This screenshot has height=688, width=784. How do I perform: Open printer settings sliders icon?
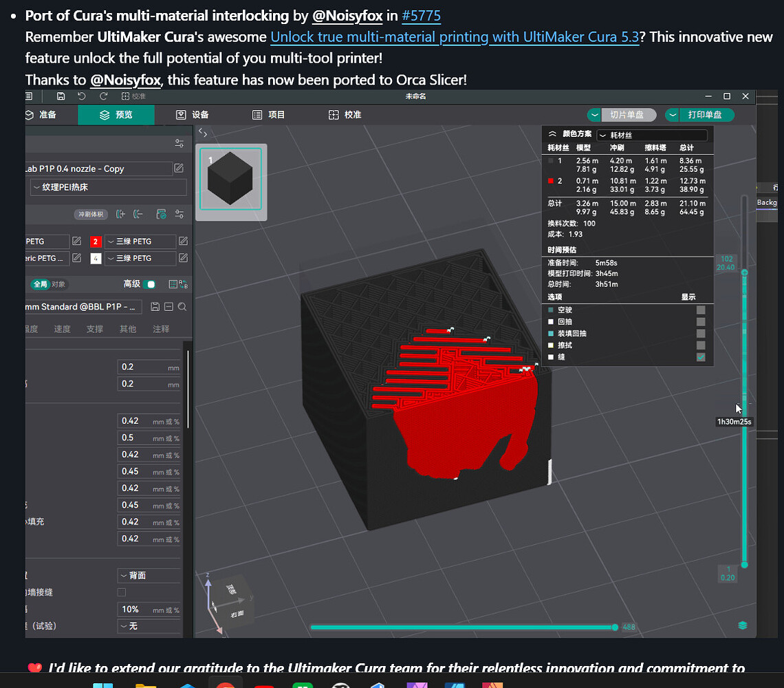click(x=179, y=144)
